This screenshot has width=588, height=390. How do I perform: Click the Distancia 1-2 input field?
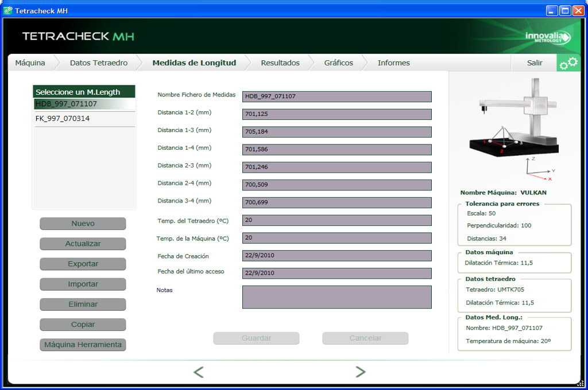pos(336,114)
